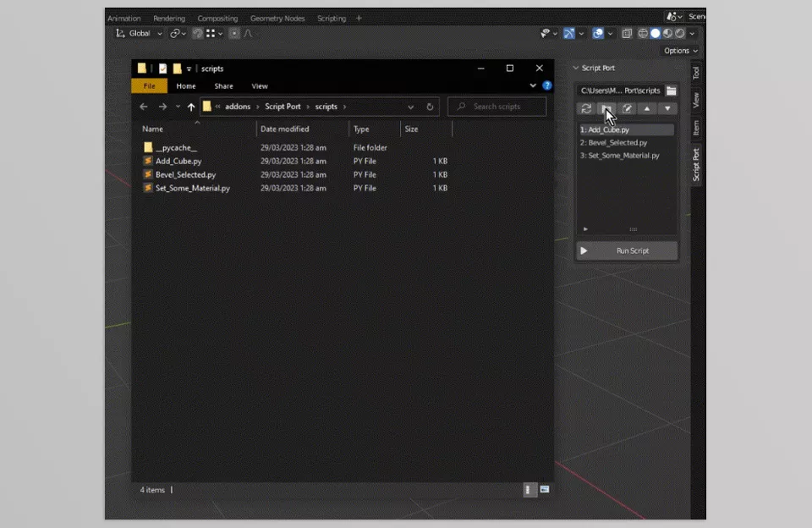812x528 pixels.
Task: Move the selected script down with the down-arrow button
Action: click(667, 108)
